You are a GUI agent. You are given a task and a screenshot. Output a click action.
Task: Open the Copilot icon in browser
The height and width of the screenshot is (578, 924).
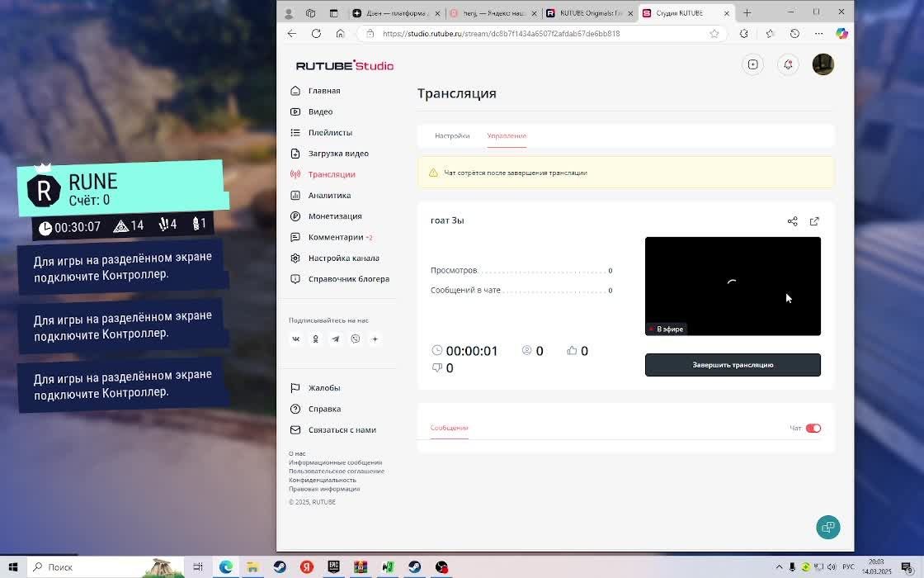(842, 34)
